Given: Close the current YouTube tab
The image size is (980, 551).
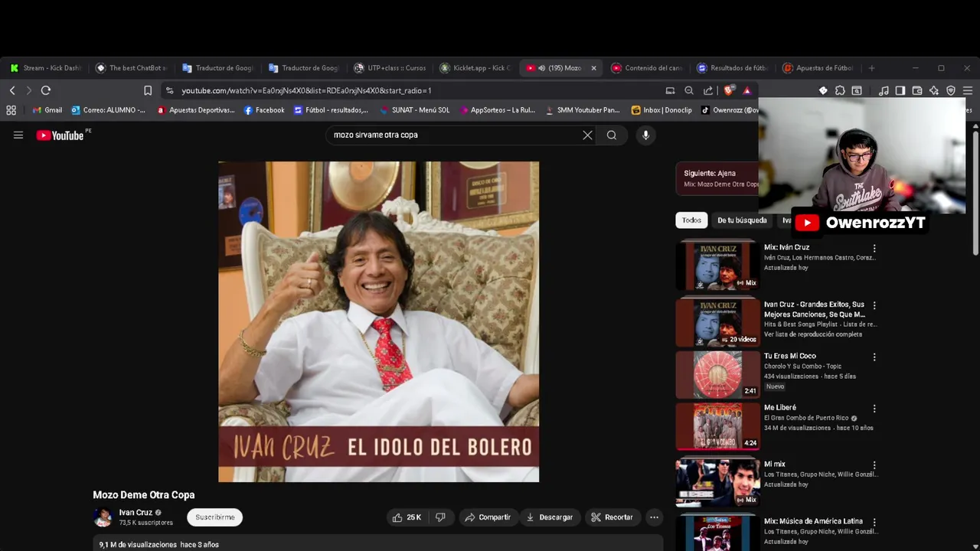Looking at the screenshot, I should click(593, 68).
